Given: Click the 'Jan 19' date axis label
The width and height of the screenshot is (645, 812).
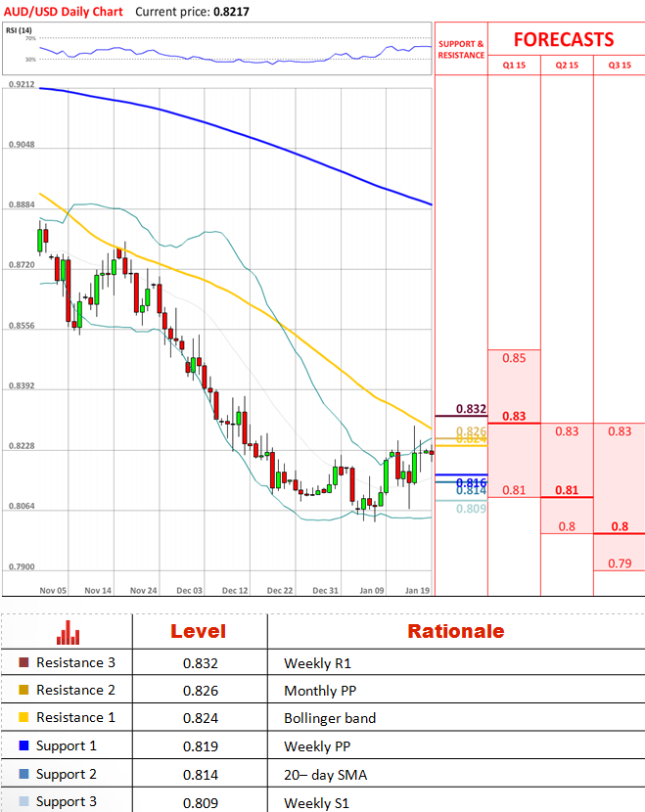Looking at the screenshot, I should [417, 590].
